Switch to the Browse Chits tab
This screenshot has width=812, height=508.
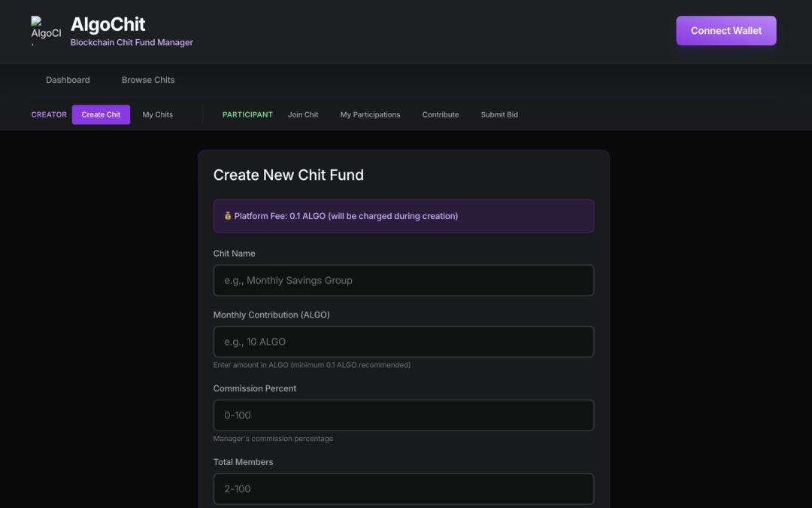[148, 80]
